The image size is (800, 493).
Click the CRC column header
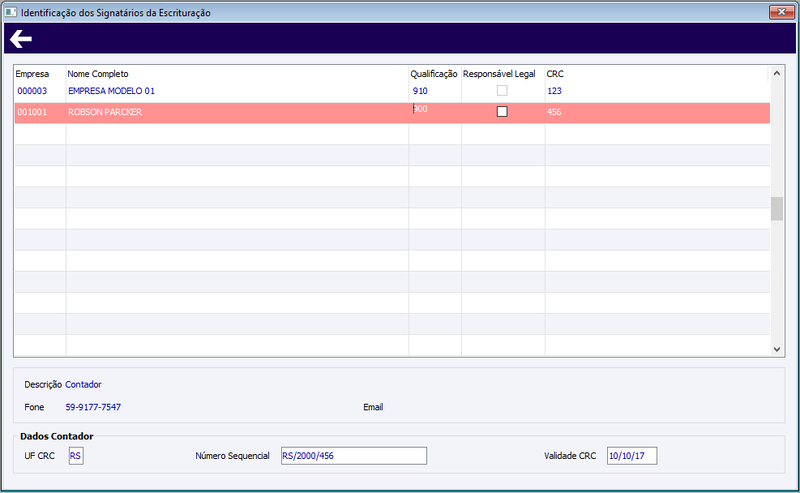coord(555,74)
